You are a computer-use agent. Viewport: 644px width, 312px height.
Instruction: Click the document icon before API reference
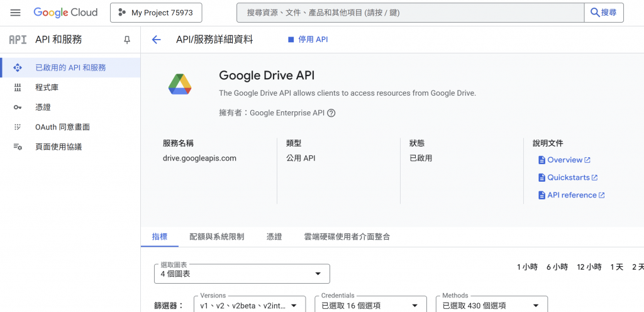pos(541,196)
